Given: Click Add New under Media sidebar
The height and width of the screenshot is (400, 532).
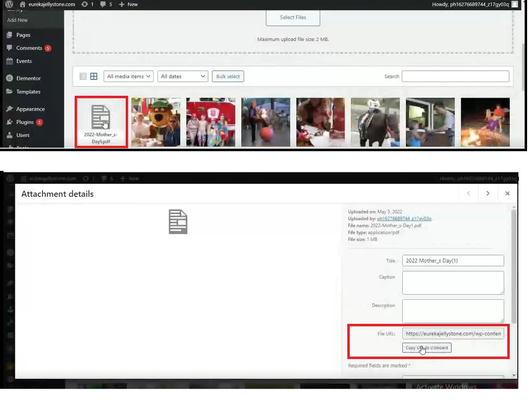Looking at the screenshot, I should pyautogui.click(x=17, y=20).
